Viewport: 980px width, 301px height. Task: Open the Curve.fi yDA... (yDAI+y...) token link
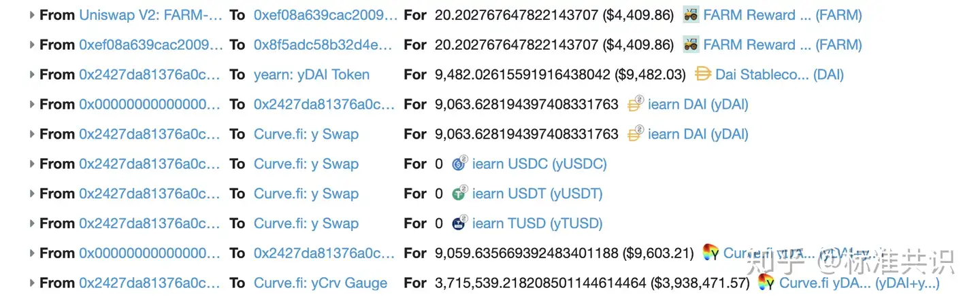(x=860, y=283)
